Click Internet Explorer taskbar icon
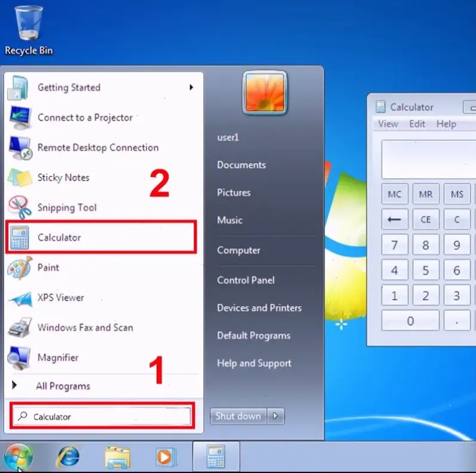 (68, 457)
